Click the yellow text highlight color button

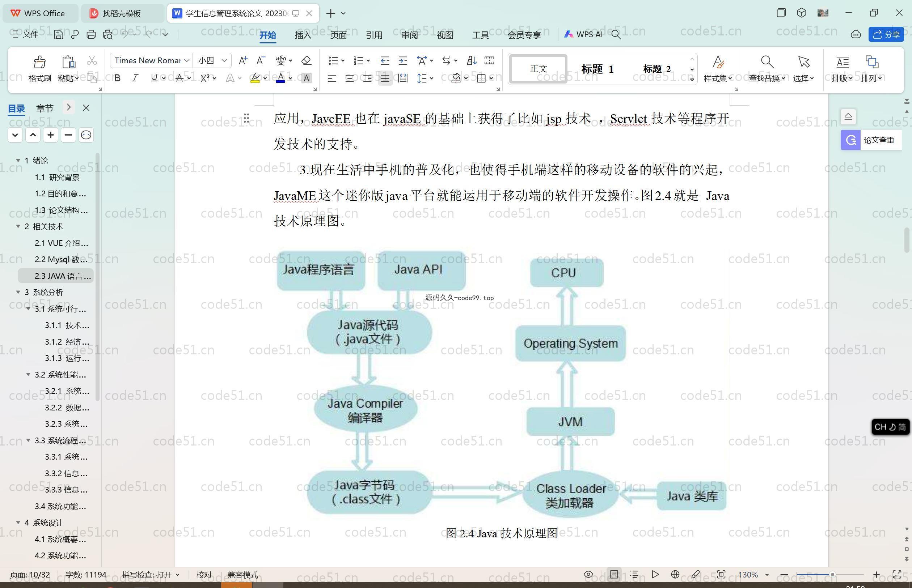(x=255, y=78)
